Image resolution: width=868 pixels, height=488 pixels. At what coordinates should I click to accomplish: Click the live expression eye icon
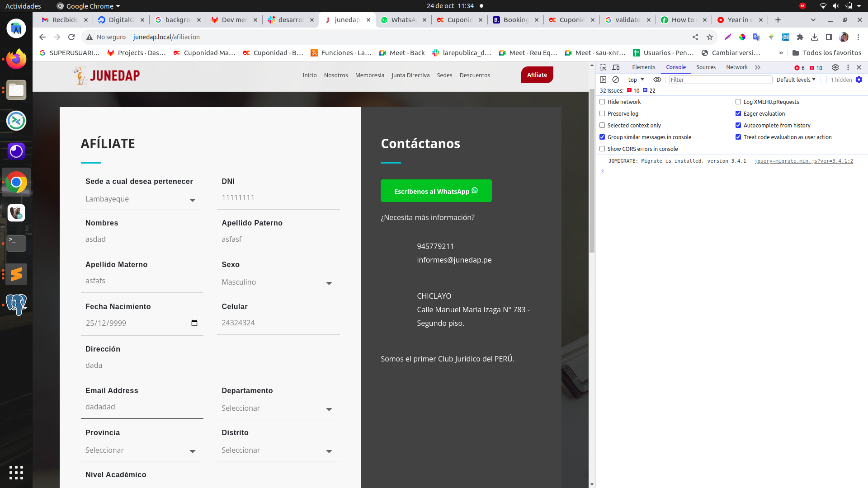pyautogui.click(x=657, y=80)
